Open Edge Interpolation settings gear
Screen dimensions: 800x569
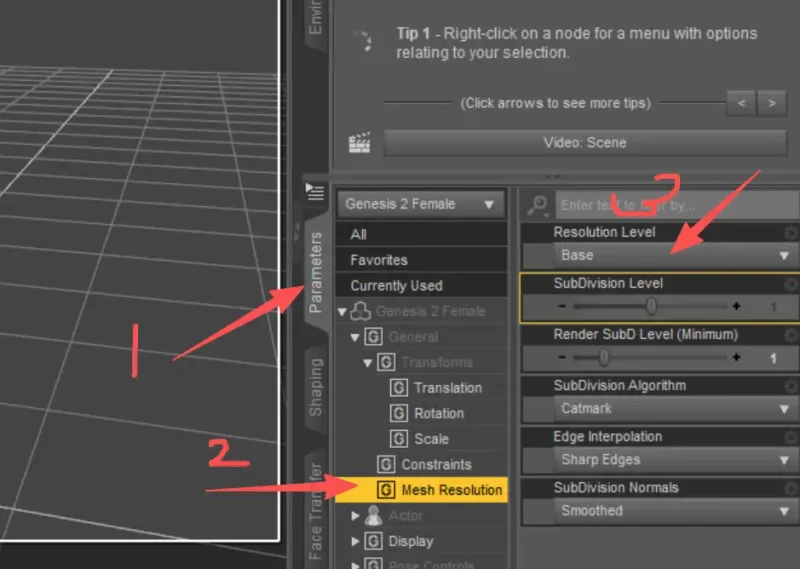[791, 437]
